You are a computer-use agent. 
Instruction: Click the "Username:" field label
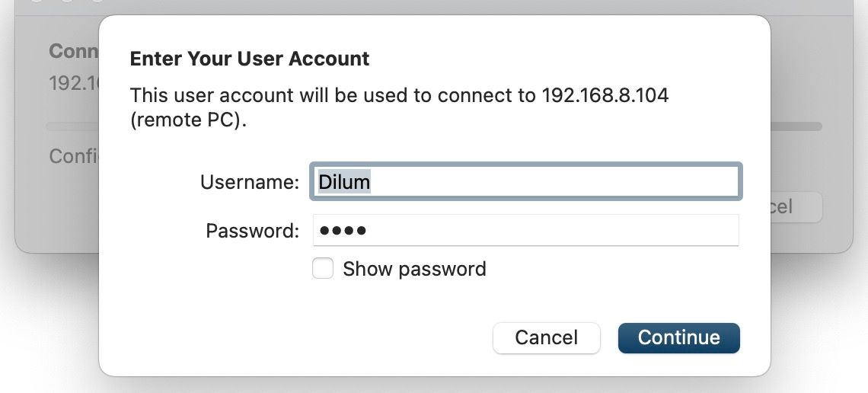250,182
